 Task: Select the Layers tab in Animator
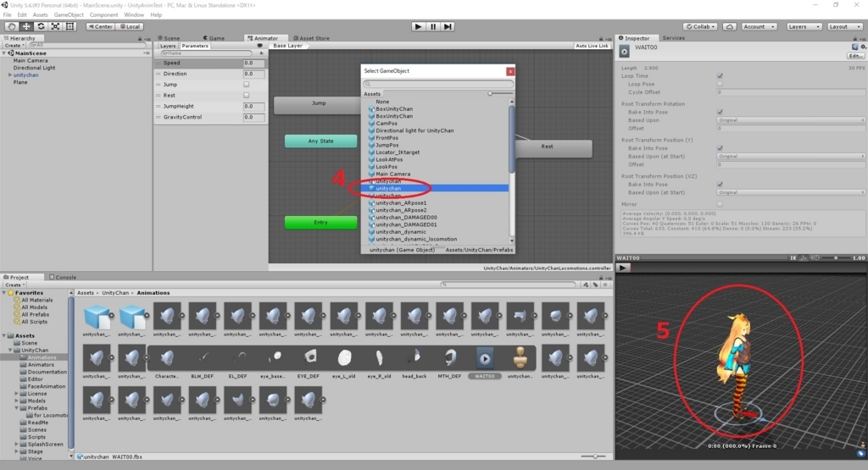[167, 46]
